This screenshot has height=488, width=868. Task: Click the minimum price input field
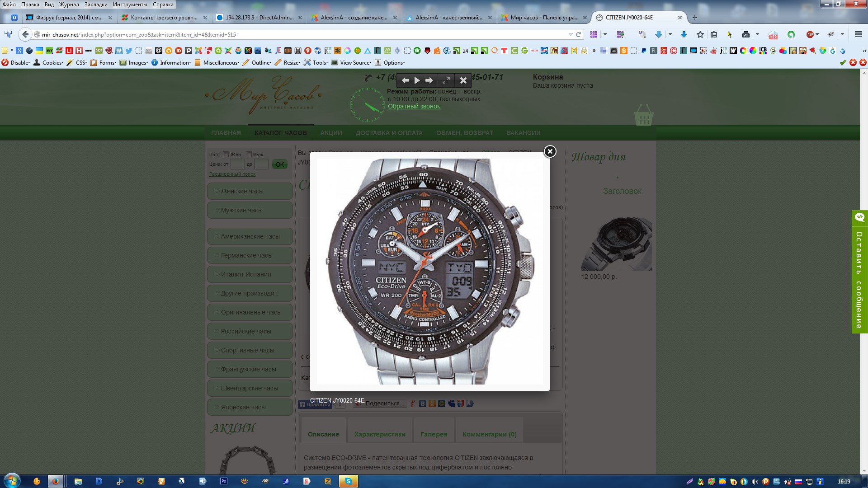[x=237, y=164]
